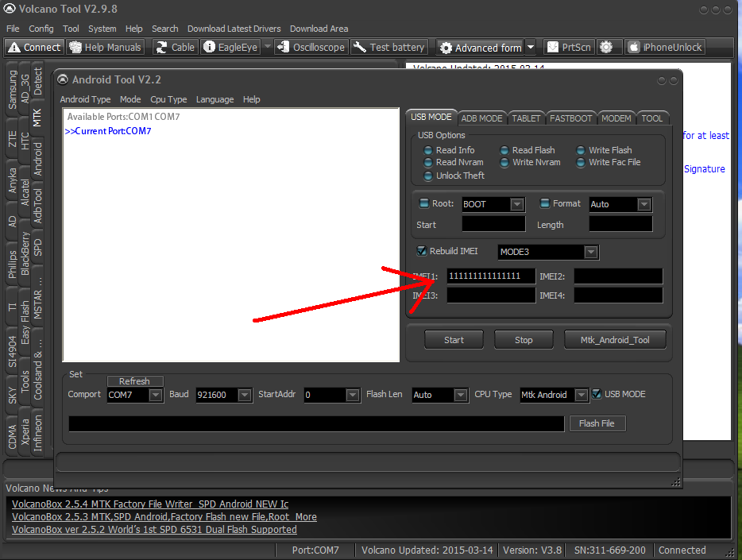Open VolcanoBox 2.5.4 news link
The height and width of the screenshot is (560, 742).
tap(150, 504)
